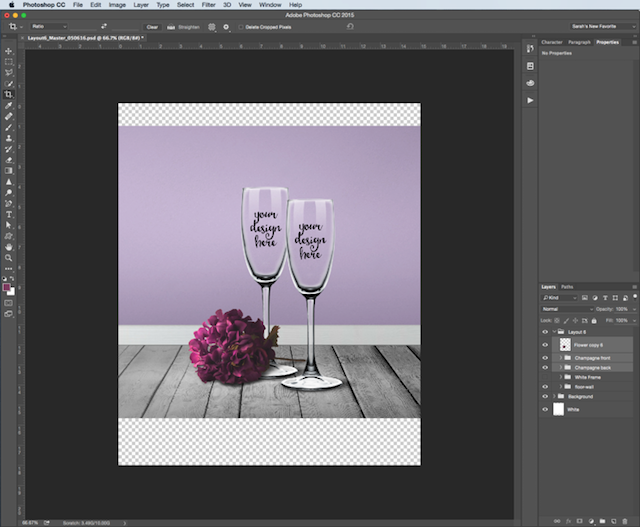
Task: Add a layer mask
Action: (580, 521)
